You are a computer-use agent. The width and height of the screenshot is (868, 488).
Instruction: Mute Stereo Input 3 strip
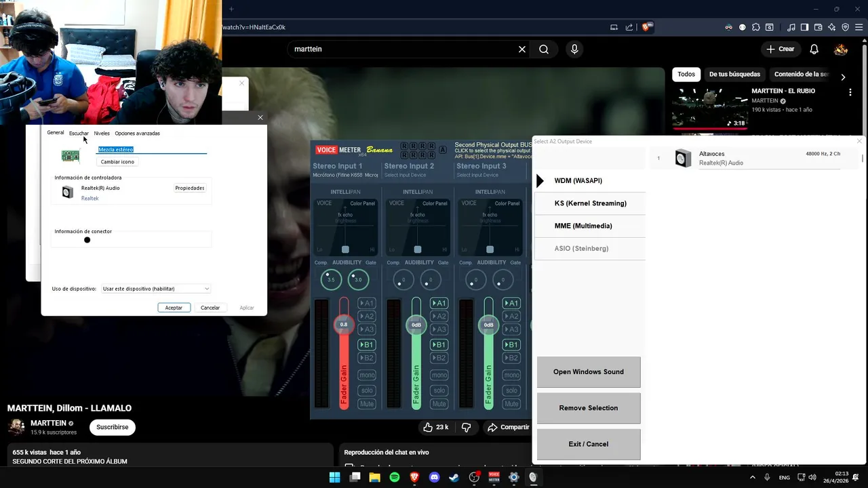click(x=511, y=404)
